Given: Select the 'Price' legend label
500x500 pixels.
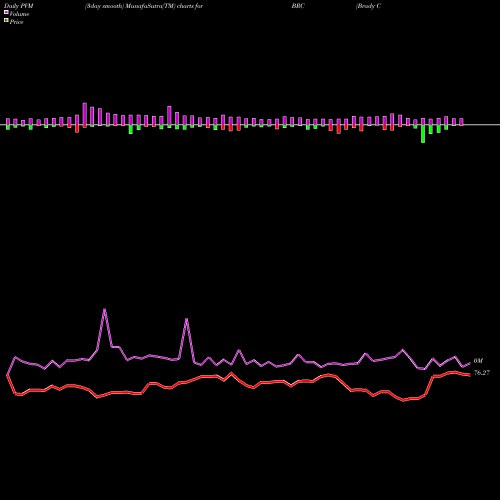Looking at the screenshot, I should [x=16, y=22].
